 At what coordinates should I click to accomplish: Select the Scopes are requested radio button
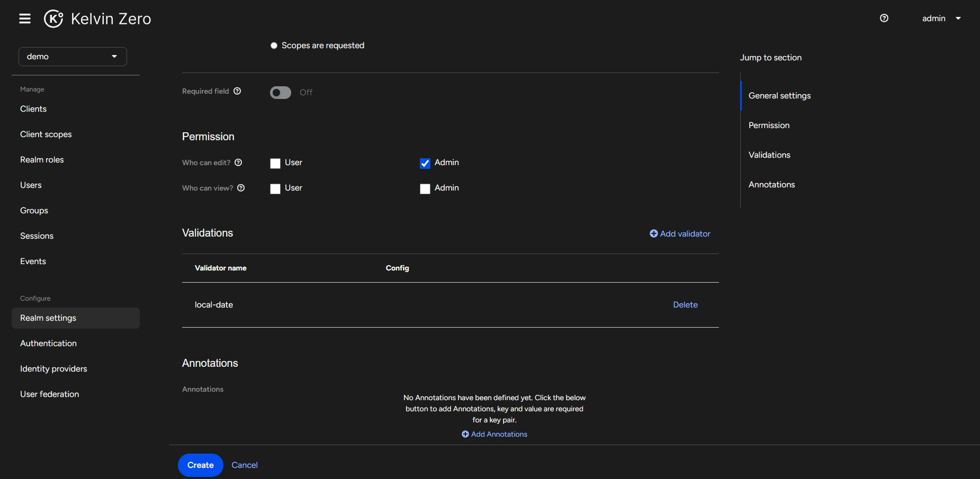(274, 45)
